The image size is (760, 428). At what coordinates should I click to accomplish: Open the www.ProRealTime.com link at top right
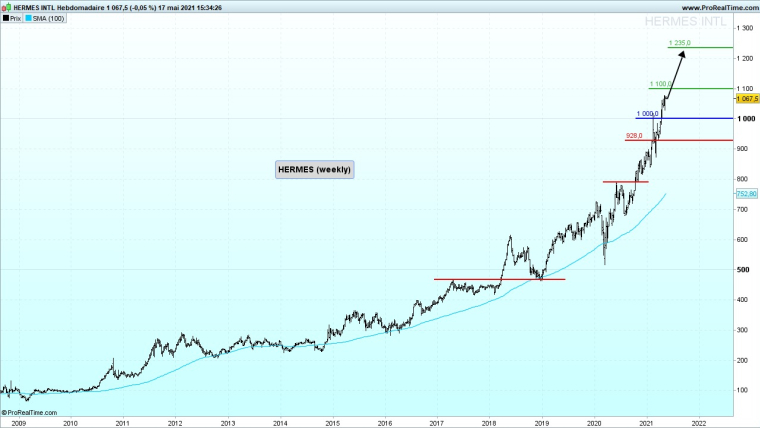pyautogui.click(x=719, y=6)
